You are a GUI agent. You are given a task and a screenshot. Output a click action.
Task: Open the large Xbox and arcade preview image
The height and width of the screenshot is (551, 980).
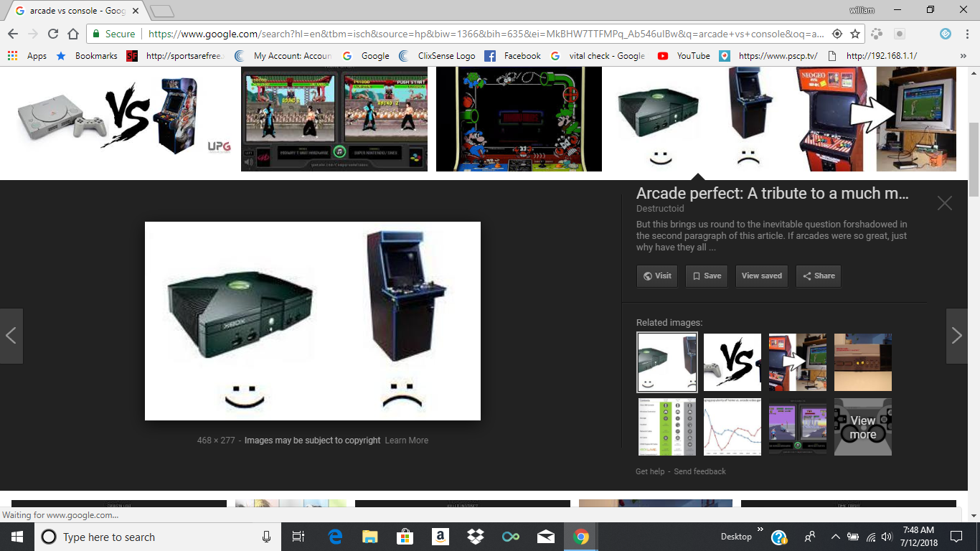click(313, 321)
